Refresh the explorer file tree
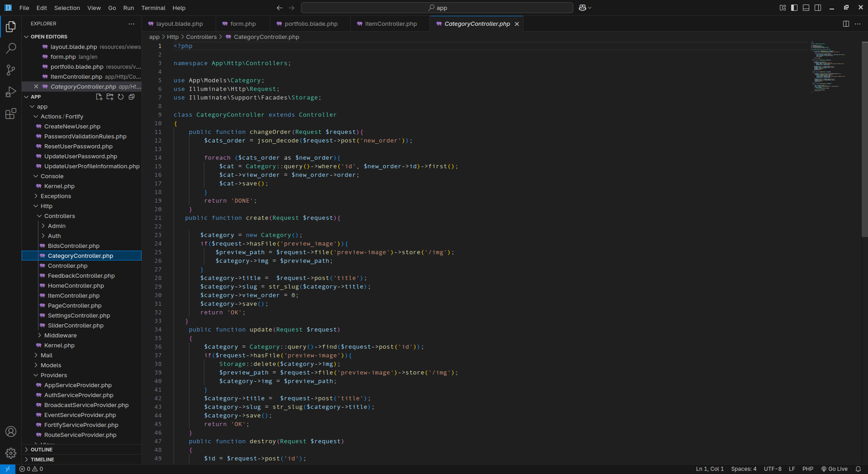The height and width of the screenshot is (474, 868). pyautogui.click(x=121, y=97)
